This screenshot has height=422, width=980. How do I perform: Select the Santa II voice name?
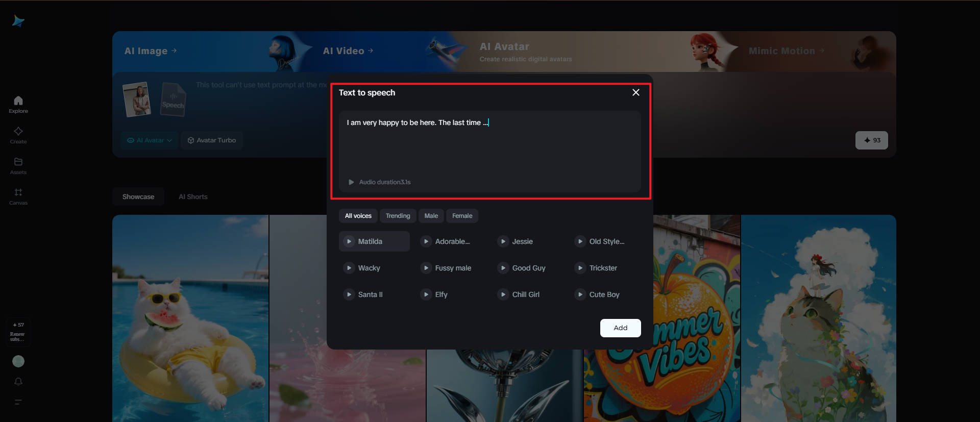(x=371, y=294)
